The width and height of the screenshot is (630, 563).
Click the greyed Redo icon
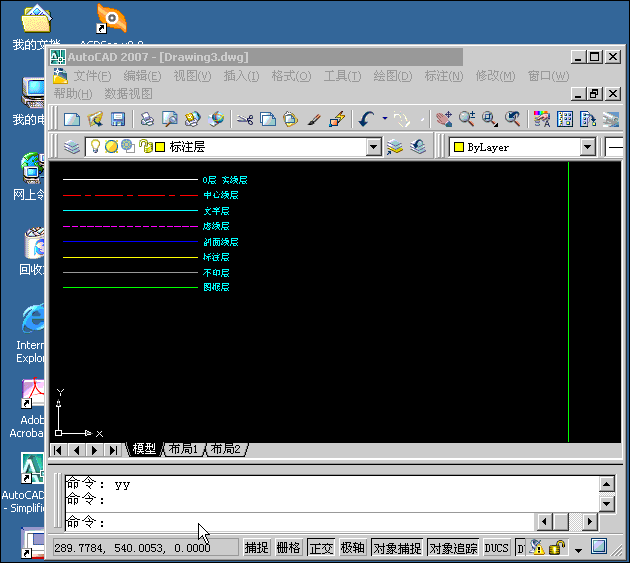click(401, 119)
